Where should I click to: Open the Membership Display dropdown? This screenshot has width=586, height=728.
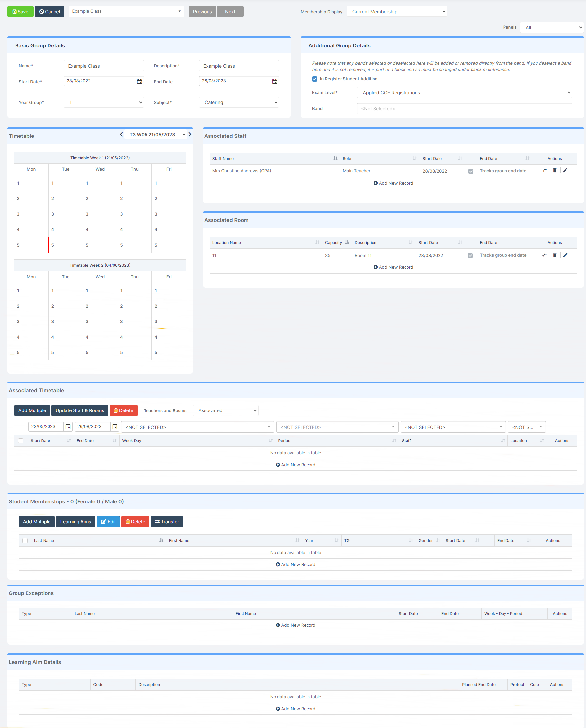tap(397, 11)
